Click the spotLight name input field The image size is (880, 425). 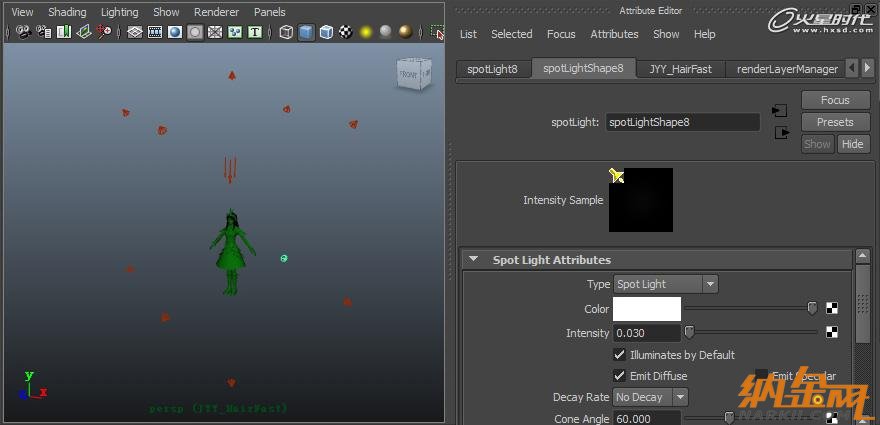coord(683,122)
